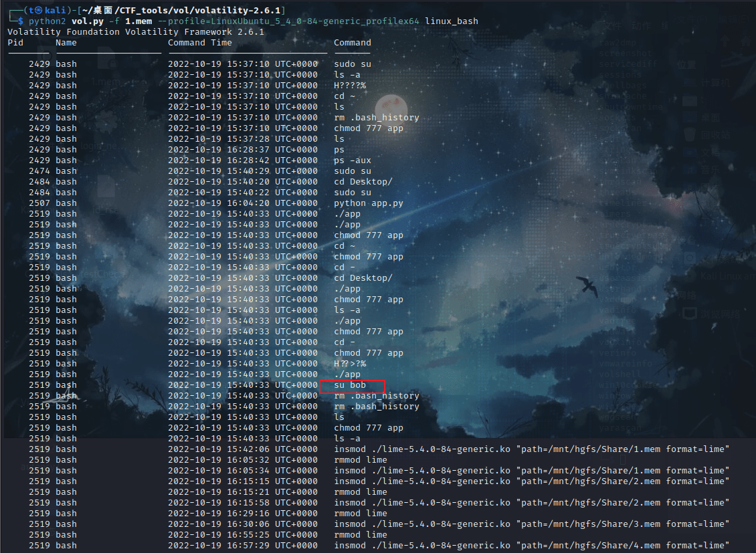Click 'python2' at the start of the command
Viewport: 756px width, 553px height.
point(47,21)
